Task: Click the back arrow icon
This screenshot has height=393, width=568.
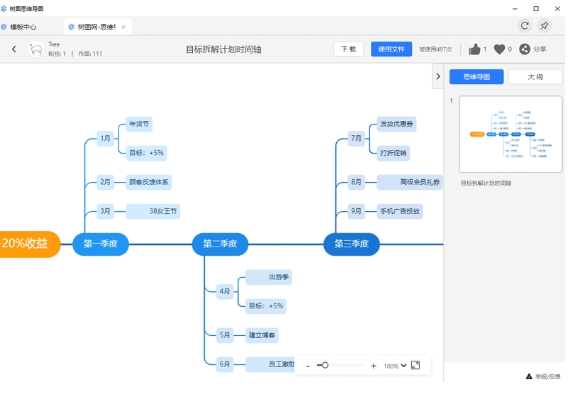Action: 14,49
